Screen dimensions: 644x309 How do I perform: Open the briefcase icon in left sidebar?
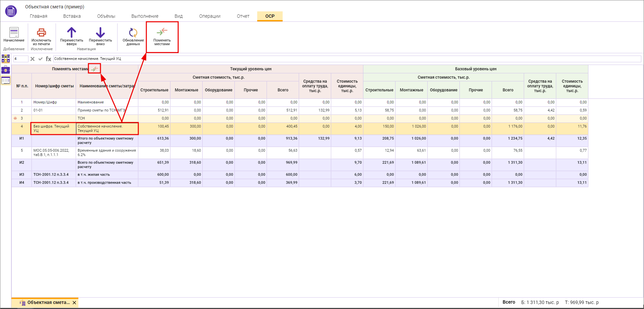(x=6, y=70)
